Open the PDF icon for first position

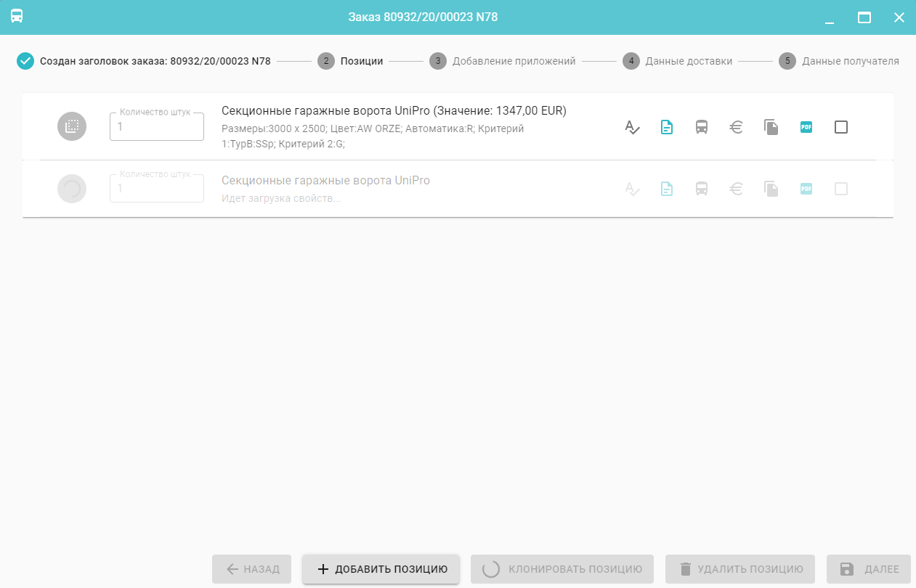[x=806, y=127]
